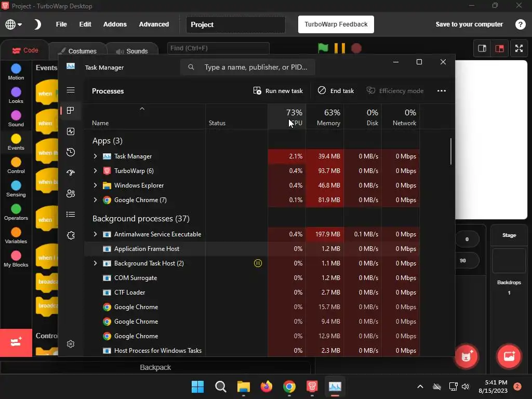Screen dimensions: 532x399
Task: Open Firefox from taskbar
Action: pos(267,387)
